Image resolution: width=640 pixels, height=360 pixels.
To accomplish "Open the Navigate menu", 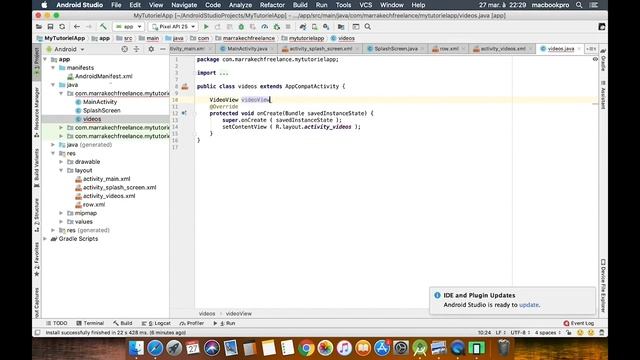I will (184, 5).
